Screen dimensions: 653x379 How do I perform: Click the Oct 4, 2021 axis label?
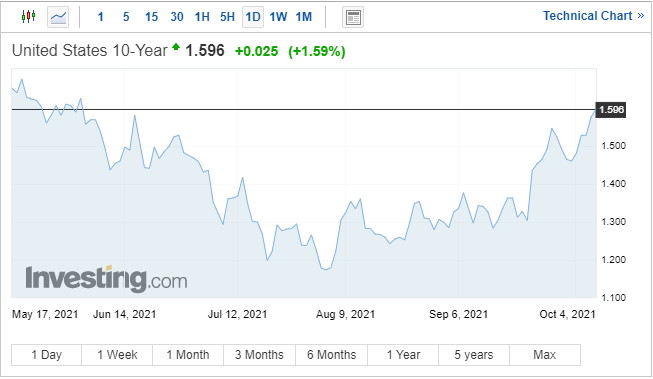(567, 314)
